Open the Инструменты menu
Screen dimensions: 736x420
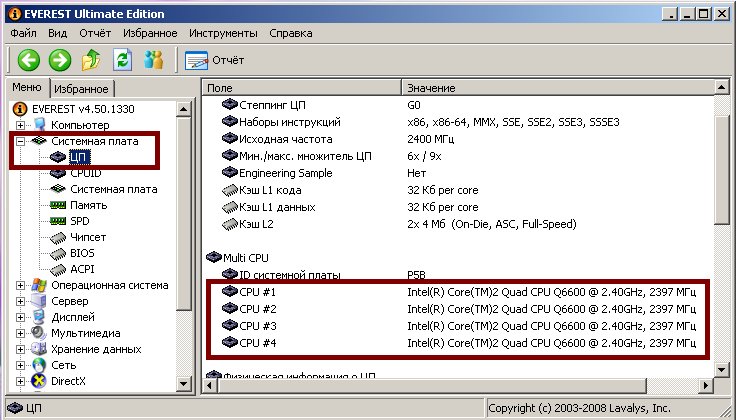click(223, 33)
